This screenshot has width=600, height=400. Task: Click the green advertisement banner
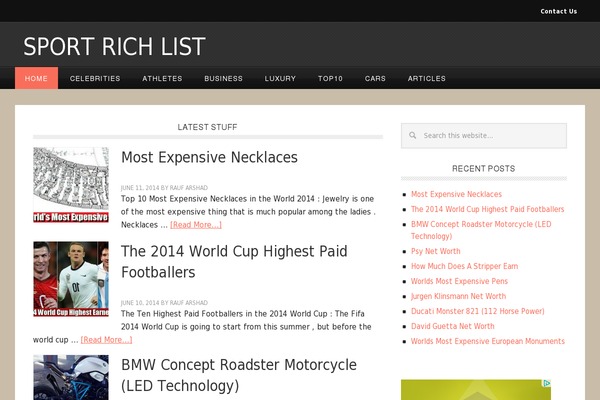(476, 390)
